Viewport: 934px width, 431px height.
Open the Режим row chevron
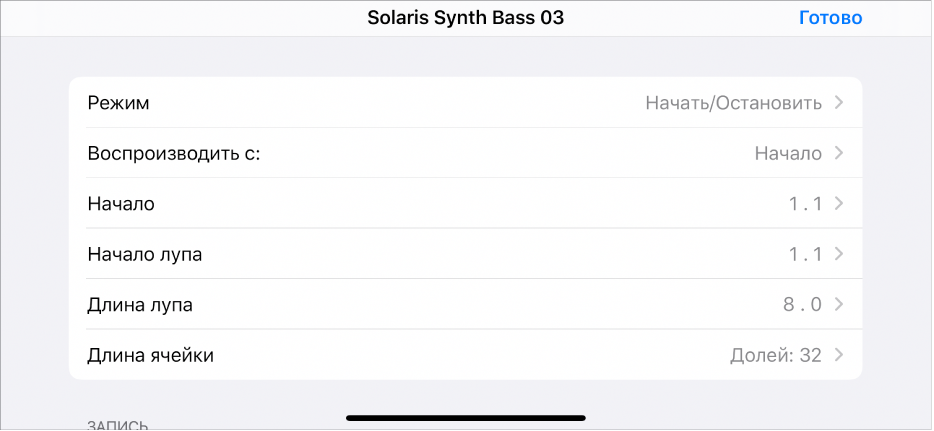pos(838,103)
